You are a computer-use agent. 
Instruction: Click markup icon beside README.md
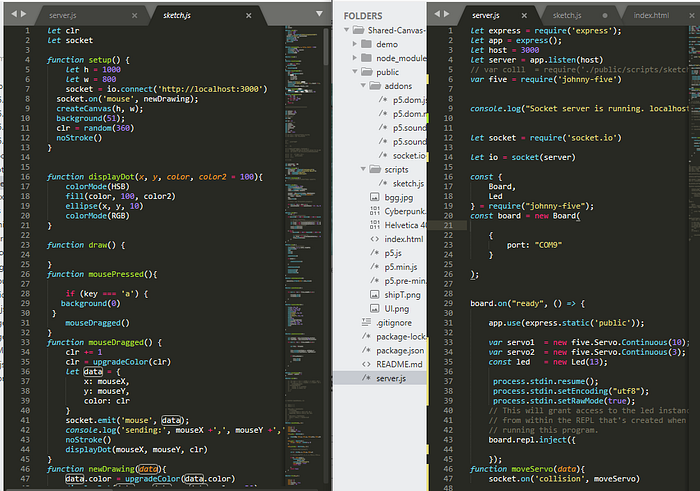(x=366, y=364)
